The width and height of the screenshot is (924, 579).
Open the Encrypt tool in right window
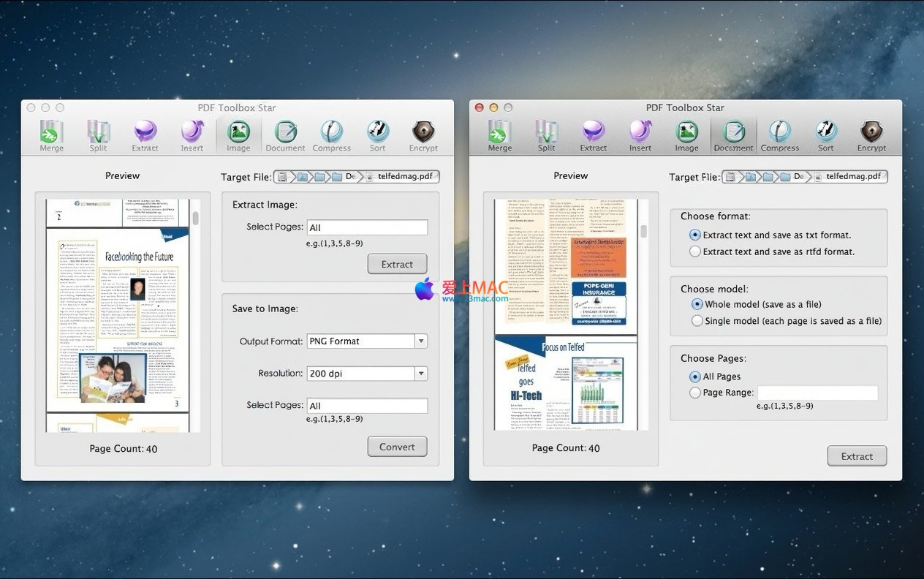click(871, 135)
